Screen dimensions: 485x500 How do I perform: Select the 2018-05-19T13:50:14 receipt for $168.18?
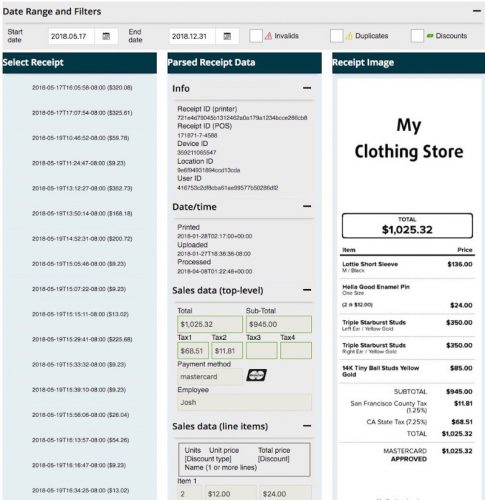coord(82,213)
